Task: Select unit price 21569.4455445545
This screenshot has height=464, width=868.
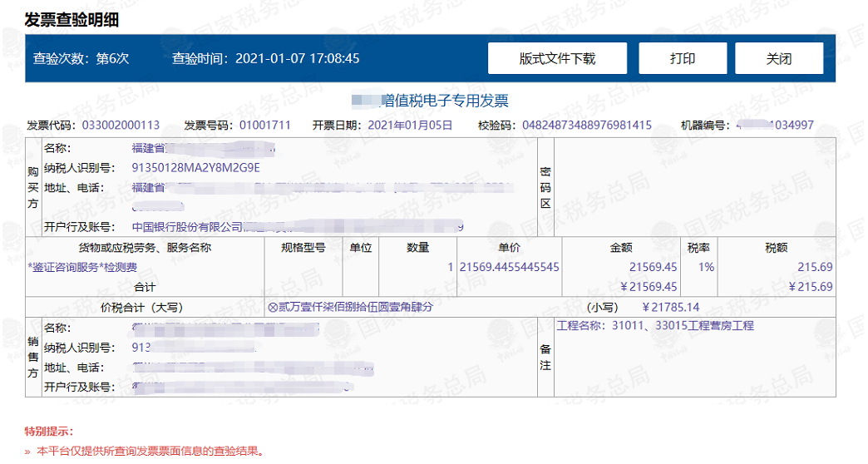Action: (510, 268)
